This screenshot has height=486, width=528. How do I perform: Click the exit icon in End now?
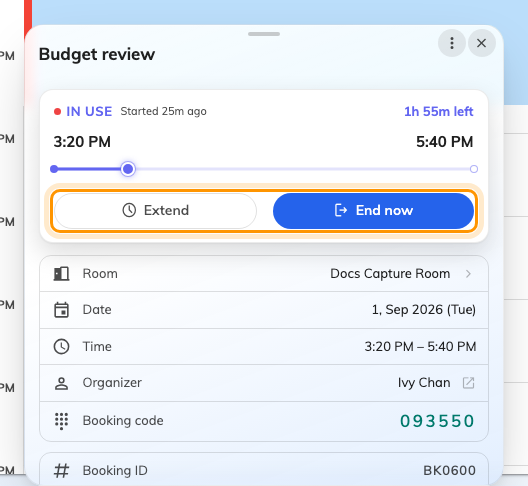(x=341, y=210)
